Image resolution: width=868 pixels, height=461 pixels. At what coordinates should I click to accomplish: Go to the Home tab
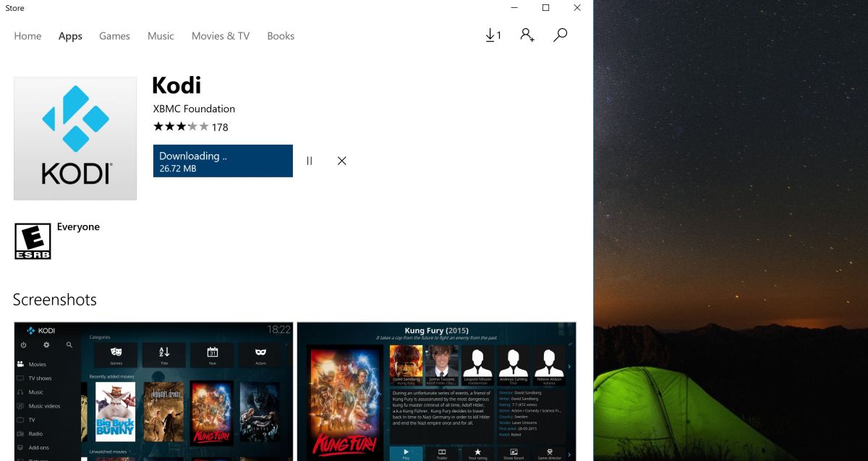(27, 36)
